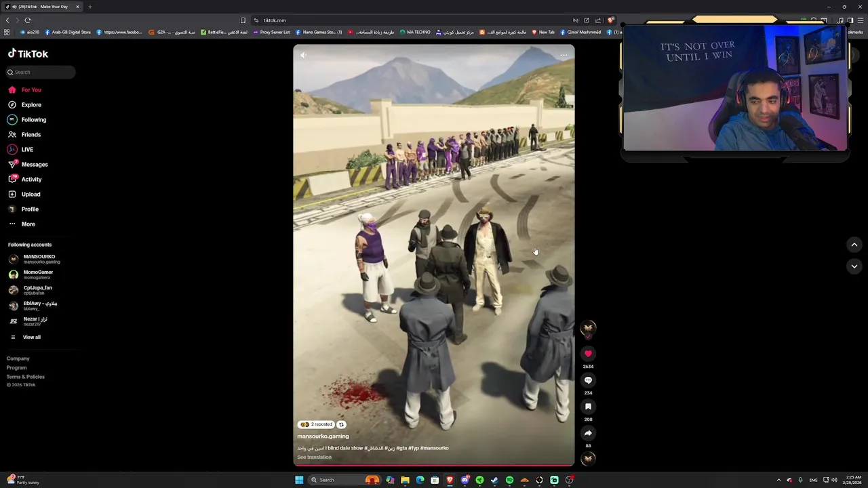The height and width of the screenshot is (488, 868).
Task: Click Upload in the sidebar
Action: [24, 194]
